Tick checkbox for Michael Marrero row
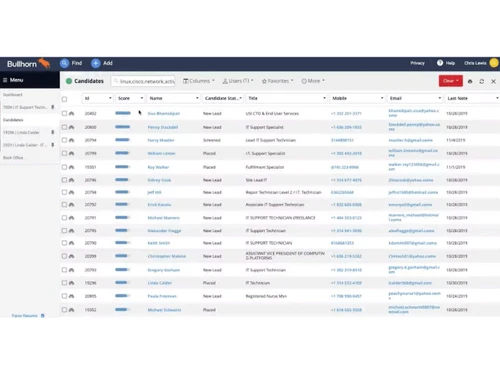This screenshot has height=375, width=500. [x=64, y=218]
